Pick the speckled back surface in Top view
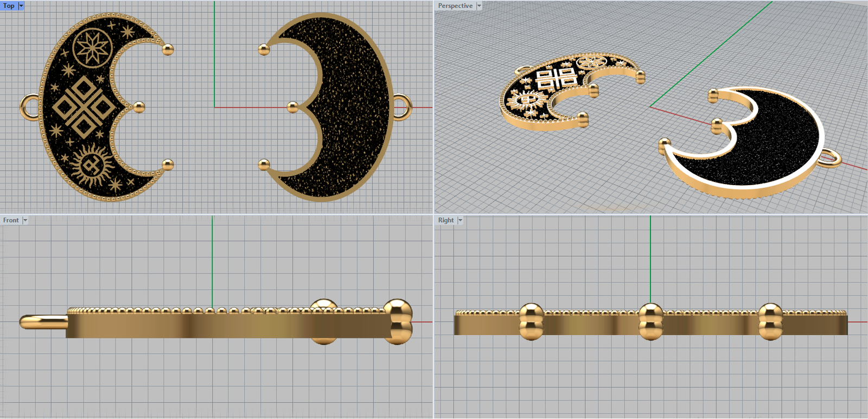The height and width of the screenshot is (419, 868). pyautogui.click(x=347, y=109)
